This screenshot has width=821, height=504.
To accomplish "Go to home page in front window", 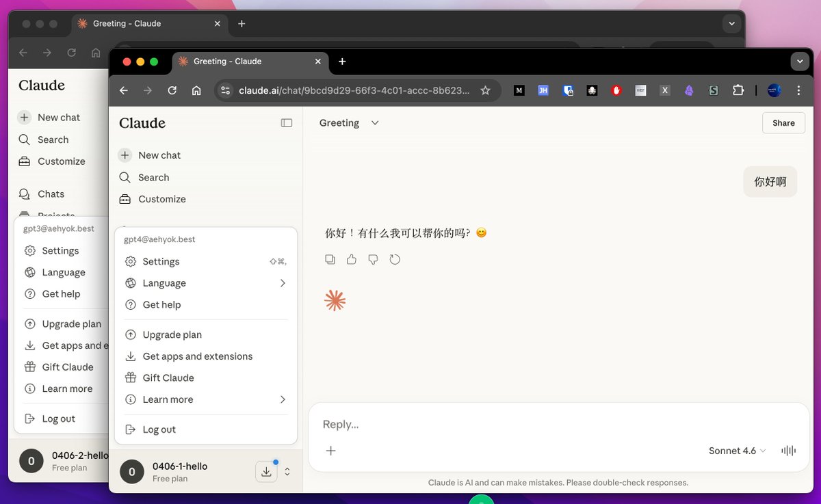I will [x=196, y=90].
